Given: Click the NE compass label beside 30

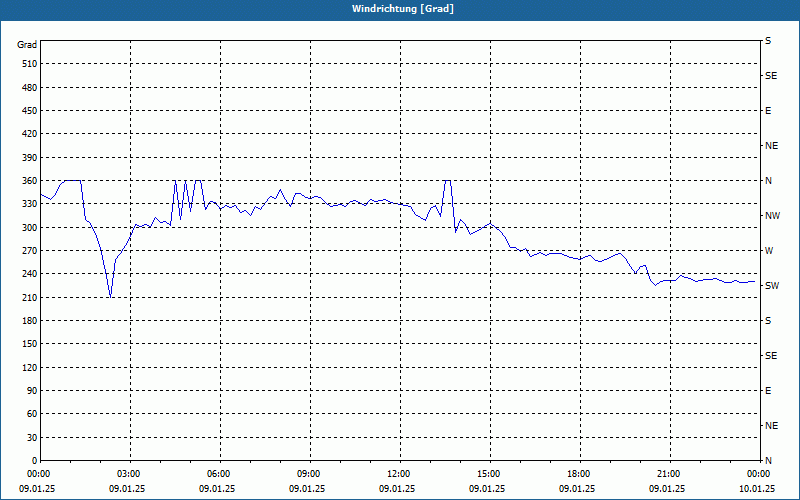Looking at the screenshot, I should (x=771, y=426).
